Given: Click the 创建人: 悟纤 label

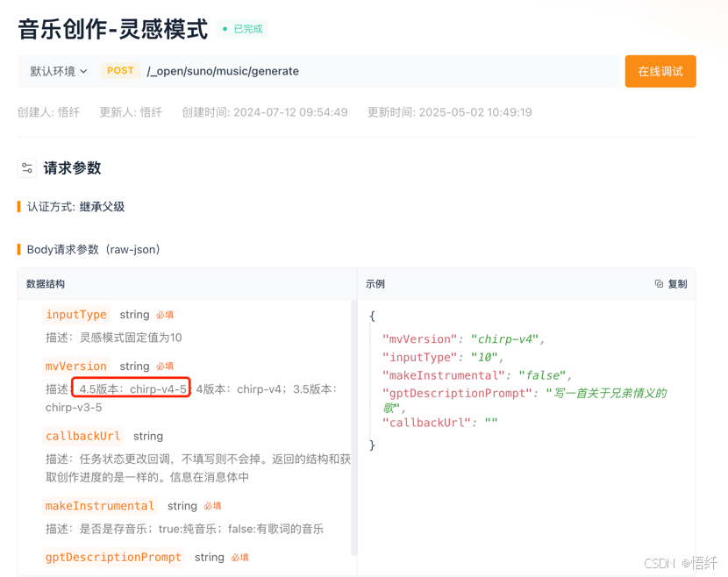Looking at the screenshot, I should tap(49, 112).
